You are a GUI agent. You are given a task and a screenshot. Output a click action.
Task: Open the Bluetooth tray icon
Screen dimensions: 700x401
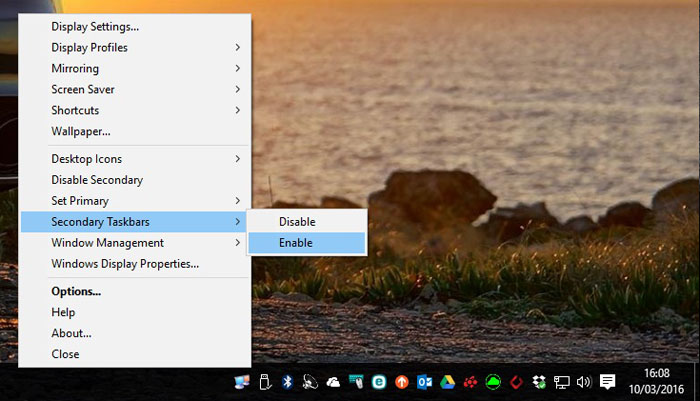288,382
